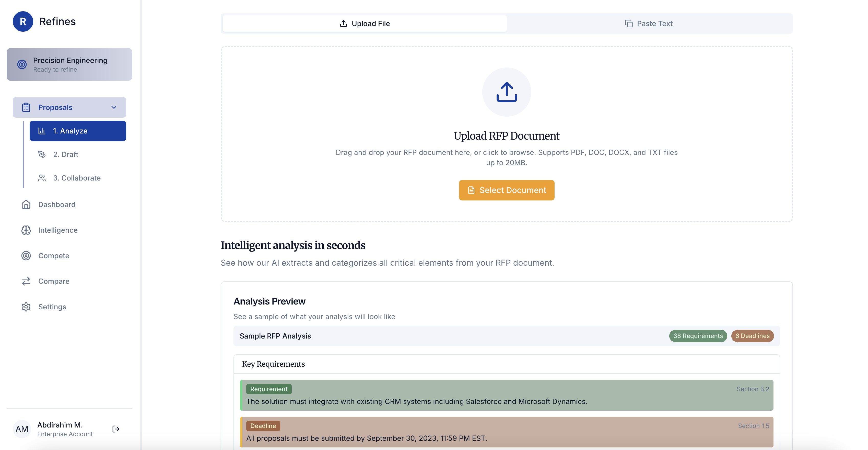Collapse the Proposals menu chevron
868x450 pixels.
[x=114, y=107]
